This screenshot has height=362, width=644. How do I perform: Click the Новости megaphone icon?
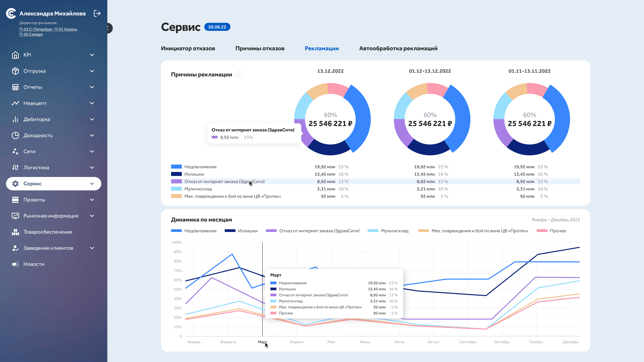click(x=15, y=264)
